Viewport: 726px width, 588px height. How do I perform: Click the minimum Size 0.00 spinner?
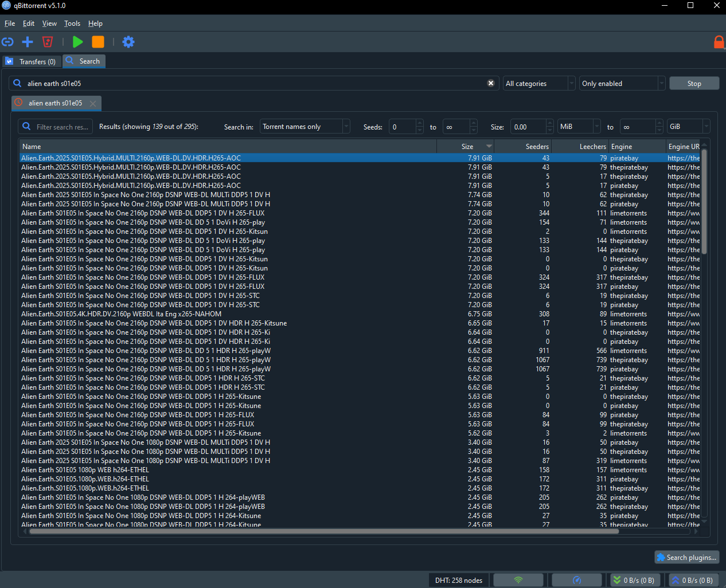click(532, 127)
